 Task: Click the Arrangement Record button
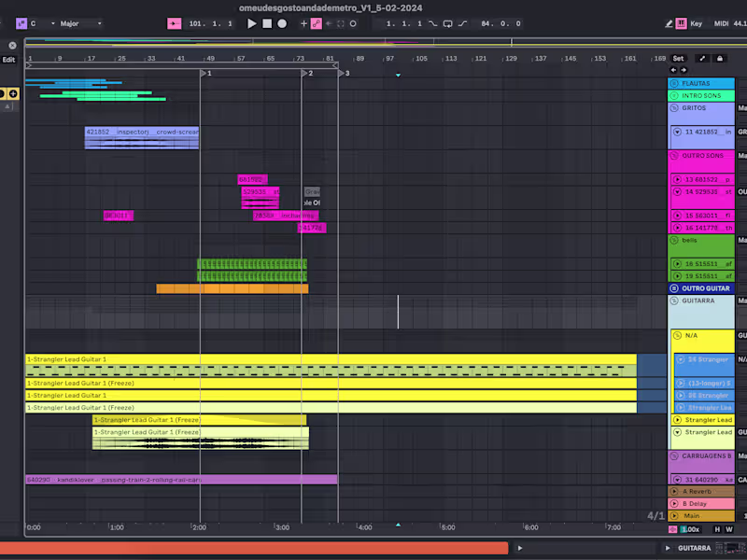coord(282,23)
